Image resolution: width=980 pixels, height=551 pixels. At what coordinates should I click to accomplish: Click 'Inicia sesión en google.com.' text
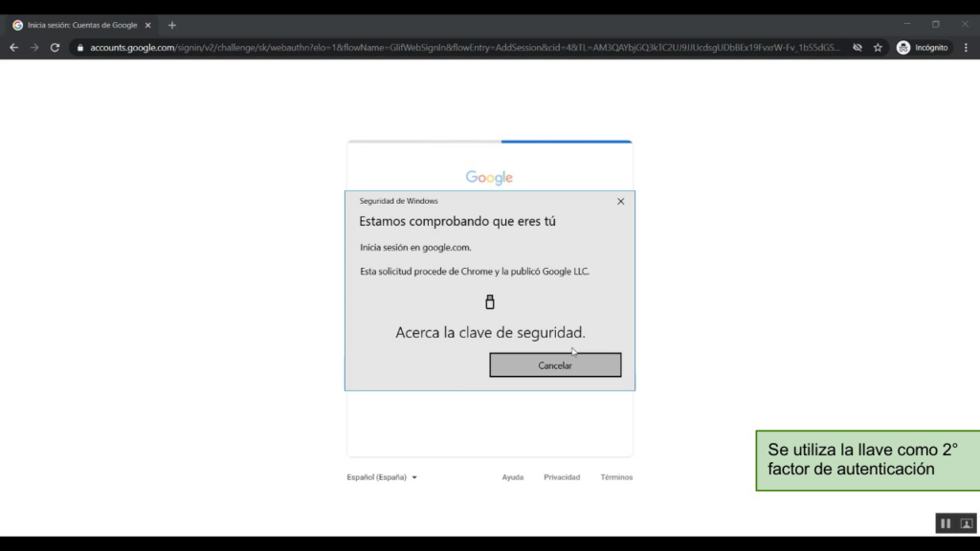415,248
